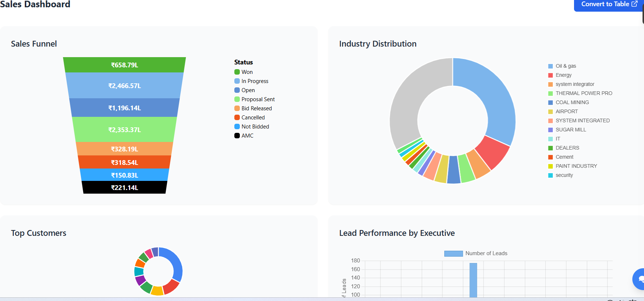Click the Won color swatch in the Status legend

pos(237,72)
